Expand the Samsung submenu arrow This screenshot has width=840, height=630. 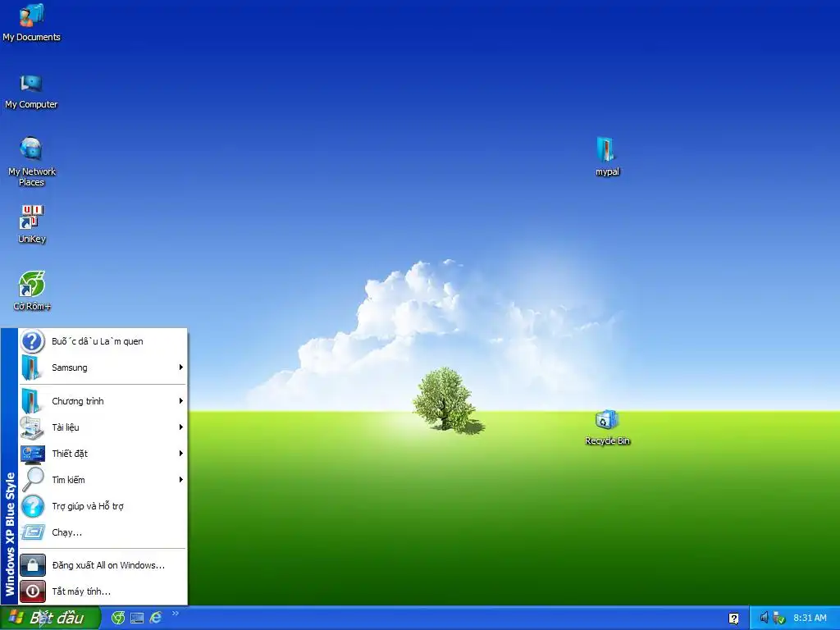(x=181, y=367)
